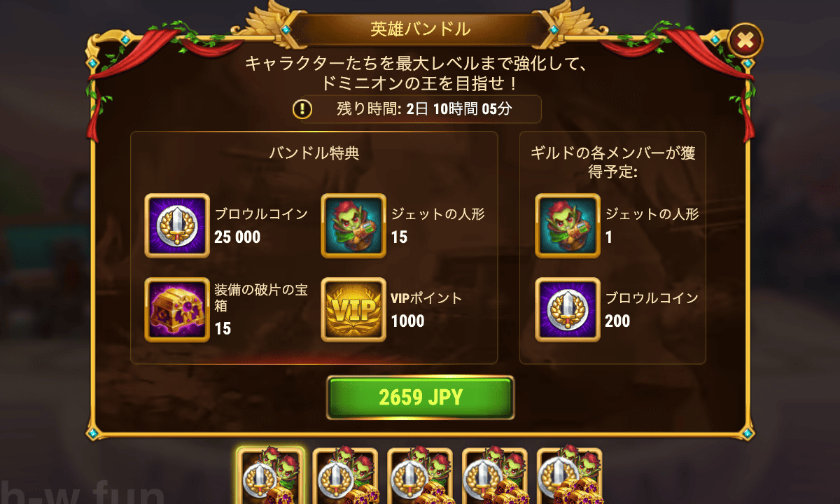Viewport: 840px width, 504px height.
Task: Tap the guild reward Brawl Coin 200 icon
Action: click(568, 309)
